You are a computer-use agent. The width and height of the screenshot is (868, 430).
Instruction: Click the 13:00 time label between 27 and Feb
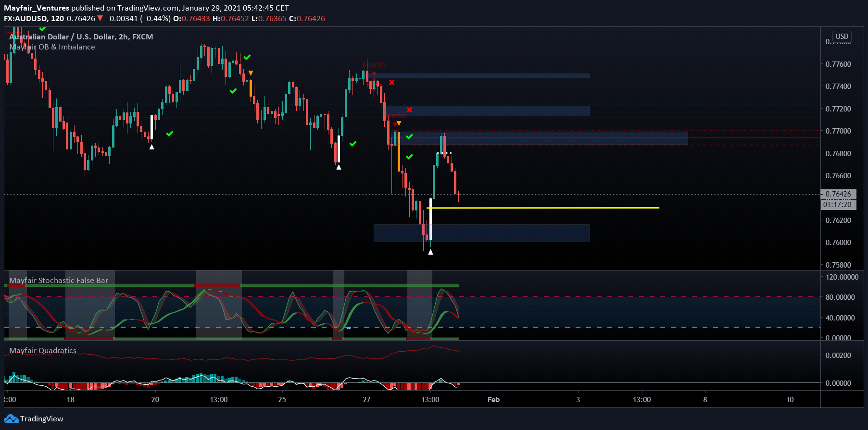[430, 399]
